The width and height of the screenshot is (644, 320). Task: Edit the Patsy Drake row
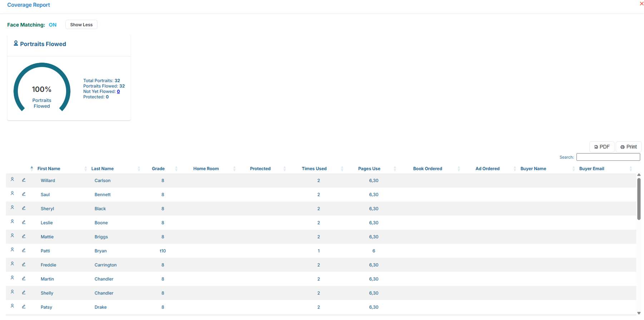24,306
